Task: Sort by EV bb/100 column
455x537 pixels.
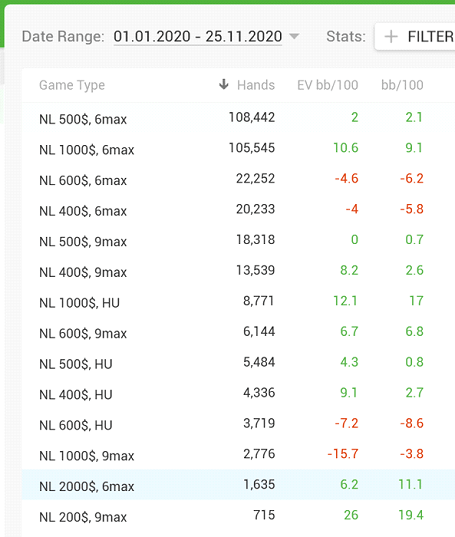Action: (x=328, y=85)
